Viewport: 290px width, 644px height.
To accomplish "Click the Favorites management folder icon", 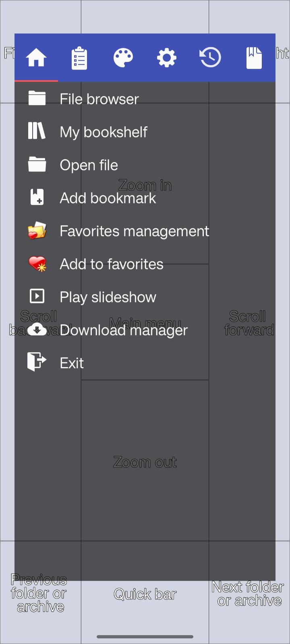I will click(37, 231).
